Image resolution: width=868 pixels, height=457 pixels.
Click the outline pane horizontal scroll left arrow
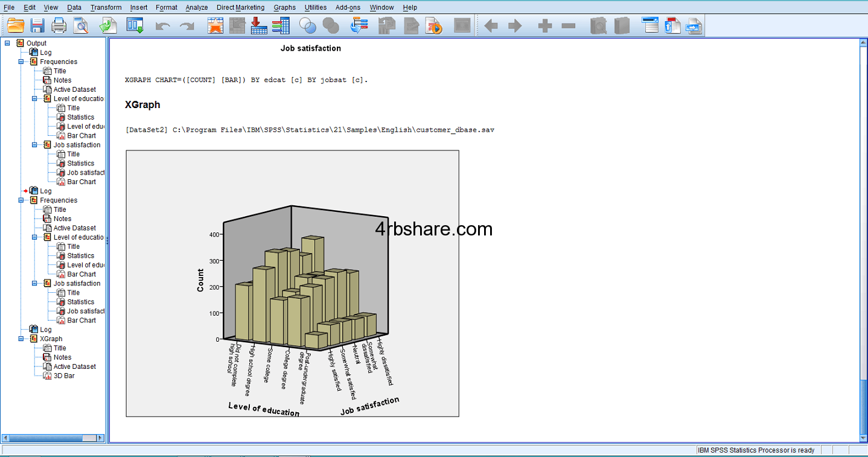pos(7,438)
